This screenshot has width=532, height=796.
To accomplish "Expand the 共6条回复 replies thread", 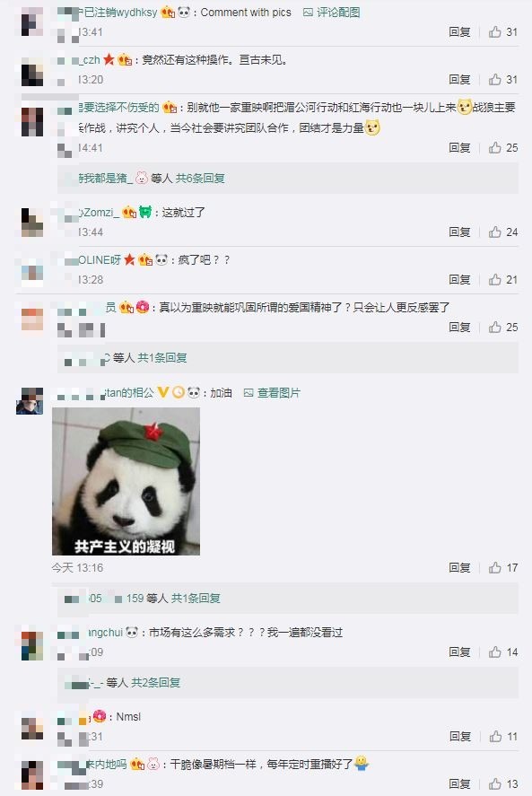I will 200,179.
